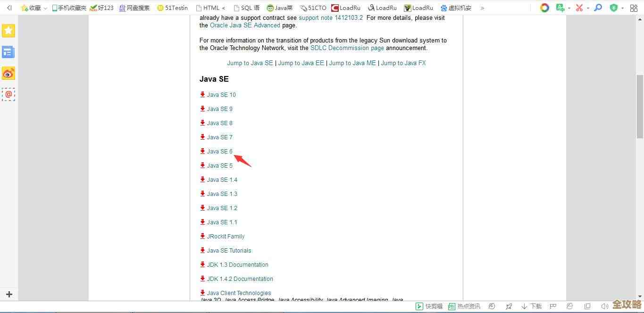Viewport: 644px width, 313px height.
Task: Click the green security shield icon
Action: pyautogui.click(x=613, y=8)
